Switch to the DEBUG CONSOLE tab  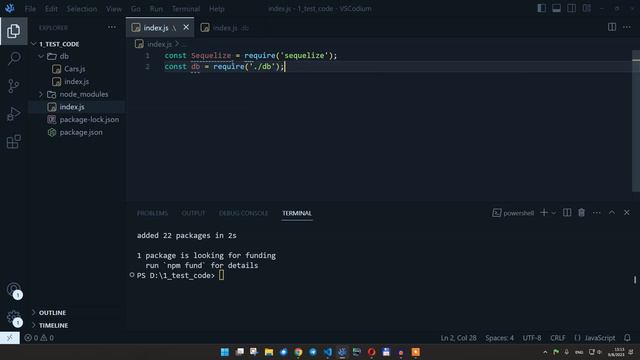(244, 213)
